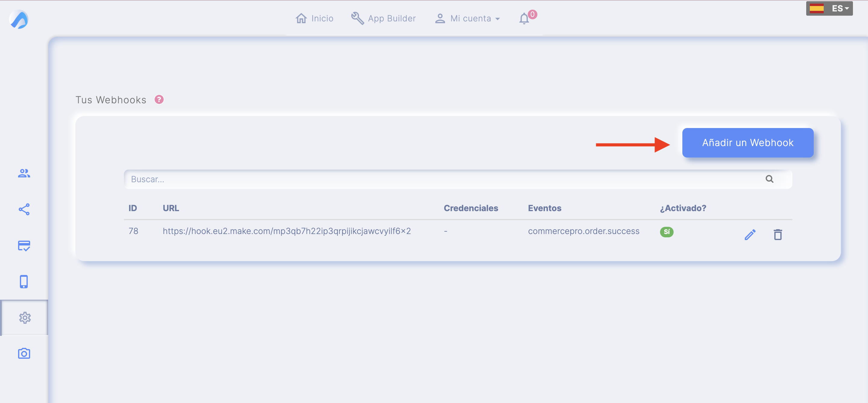Edit webhook 78 with the pencil icon
The width and height of the screenshot is (868, 403).
[750, 234]
